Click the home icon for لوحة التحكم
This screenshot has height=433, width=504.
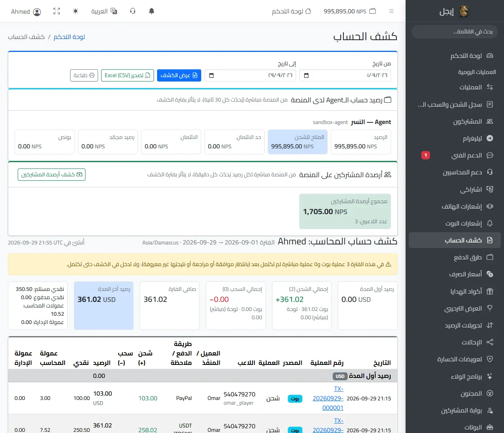point(308,11)
